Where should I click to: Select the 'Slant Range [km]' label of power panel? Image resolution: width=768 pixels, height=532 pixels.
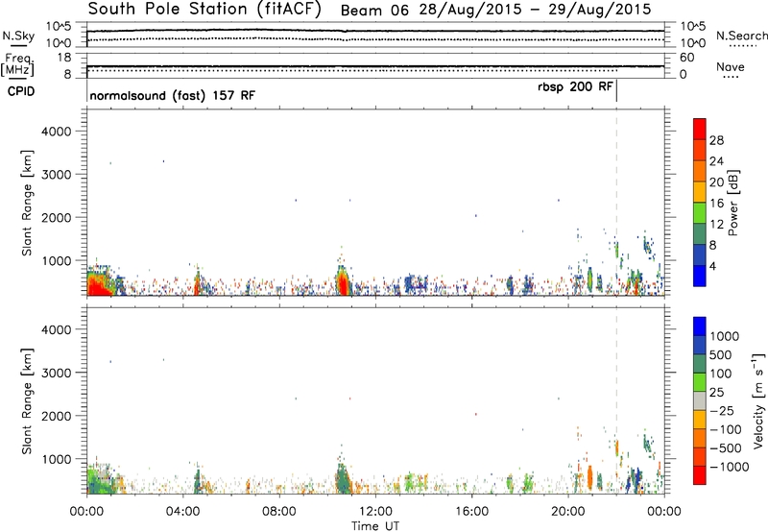pos(27,203)
